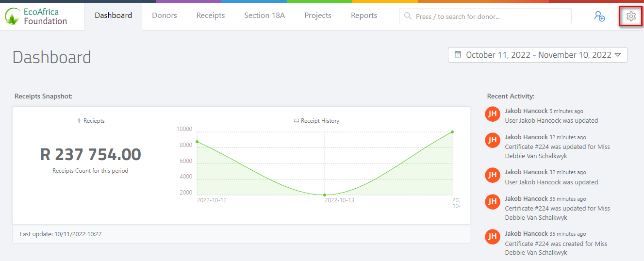
Task: Click the calendar icon in date range
Action: pos(458,55)
